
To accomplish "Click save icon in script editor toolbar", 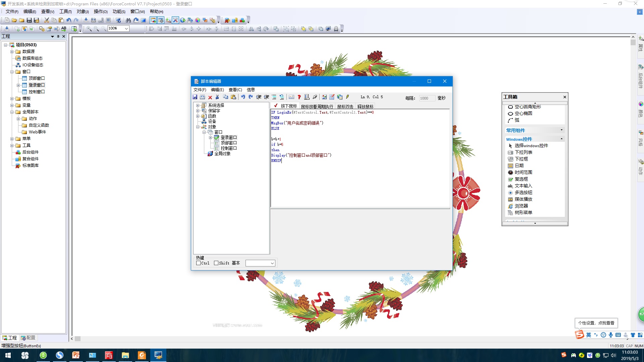I will [x=195, y=97].
